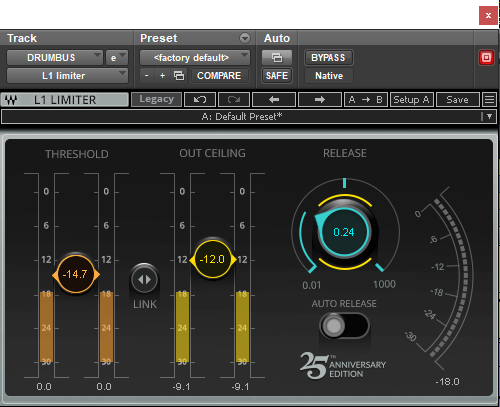Select previous preset with minus button
Image resolution: width=500 pixels, height=407 pixels.
point(147,76)
